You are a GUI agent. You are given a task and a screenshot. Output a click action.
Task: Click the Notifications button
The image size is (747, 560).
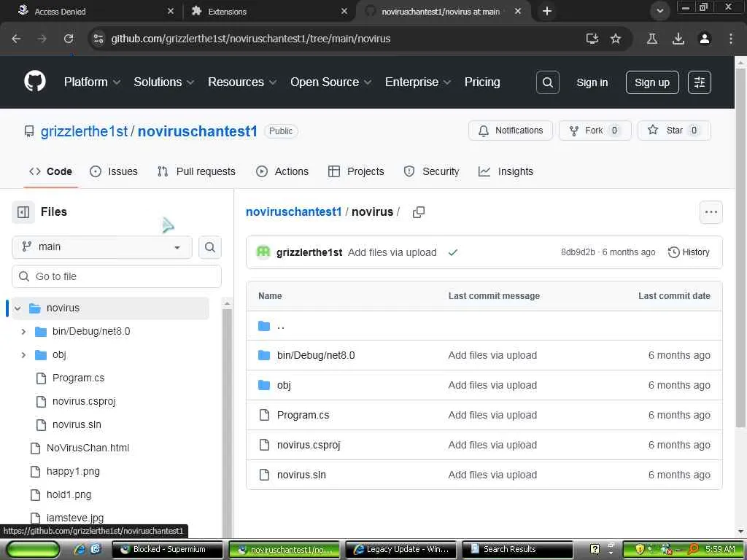[x=510, y=131]
